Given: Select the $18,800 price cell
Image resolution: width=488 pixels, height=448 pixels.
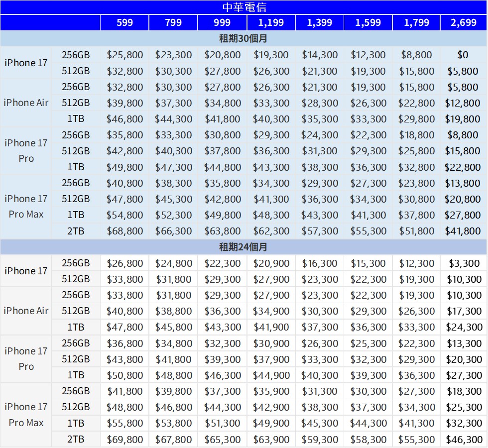Looking at the screenshot, I should tap(416, 135).
